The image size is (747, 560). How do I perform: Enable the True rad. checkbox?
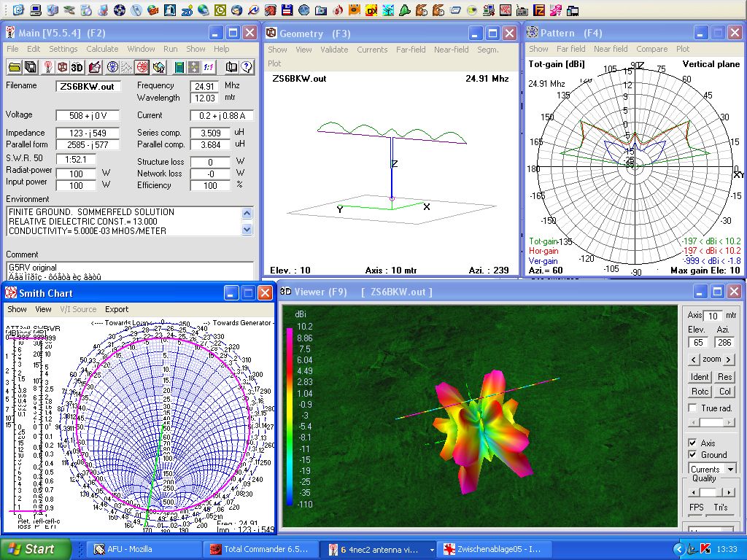693,408
